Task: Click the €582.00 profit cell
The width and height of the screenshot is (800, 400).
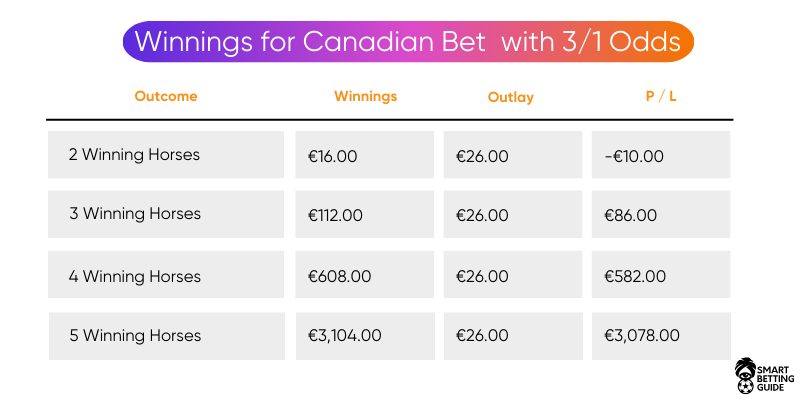Action: [661, 274]
